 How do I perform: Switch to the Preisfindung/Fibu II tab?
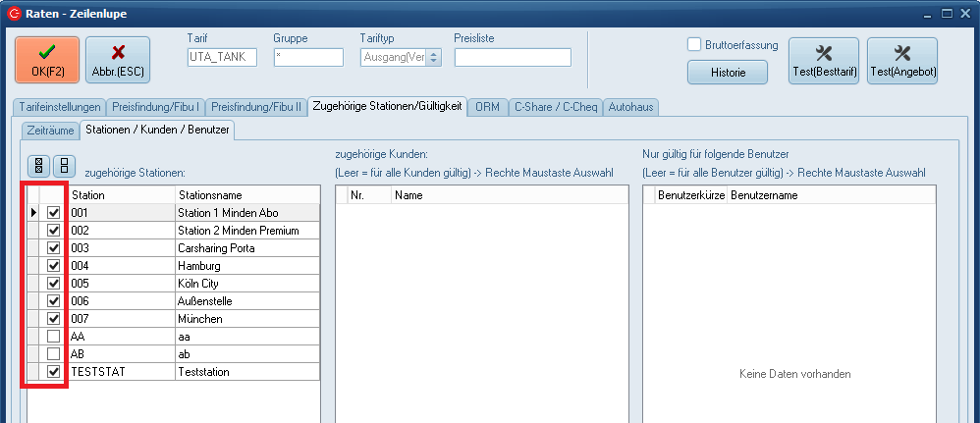pos(256,106)
